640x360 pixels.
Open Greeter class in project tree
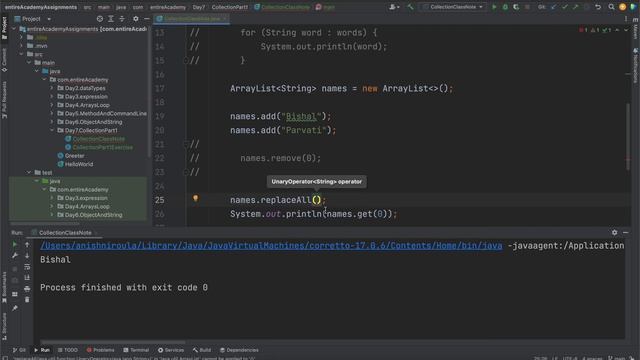pyautogui.click(x=75, y=156)
